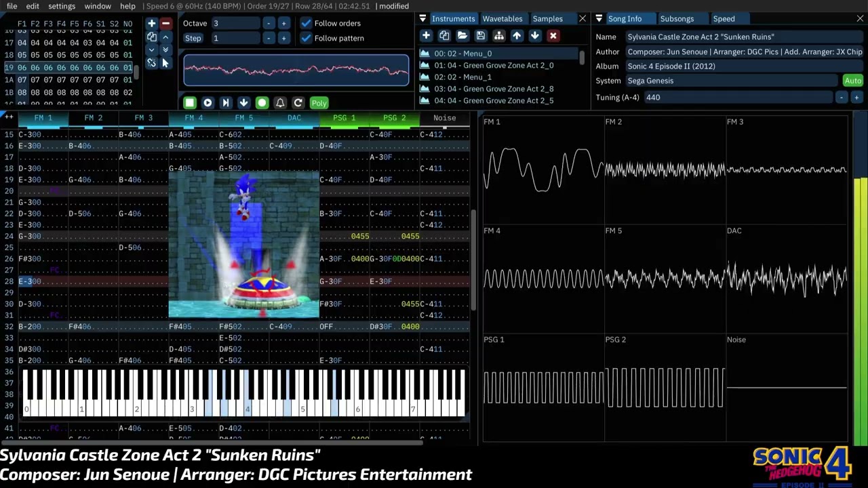
Task: Select instrument '02: 02 - Menu_1'
Action: [x=498, y=77]
